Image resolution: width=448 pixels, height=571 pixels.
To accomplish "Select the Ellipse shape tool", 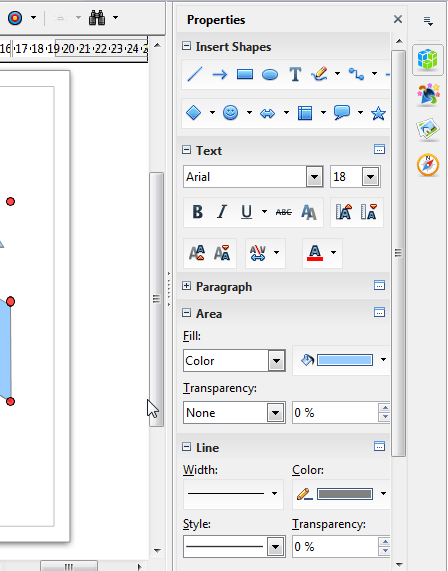I will (270, 75).
